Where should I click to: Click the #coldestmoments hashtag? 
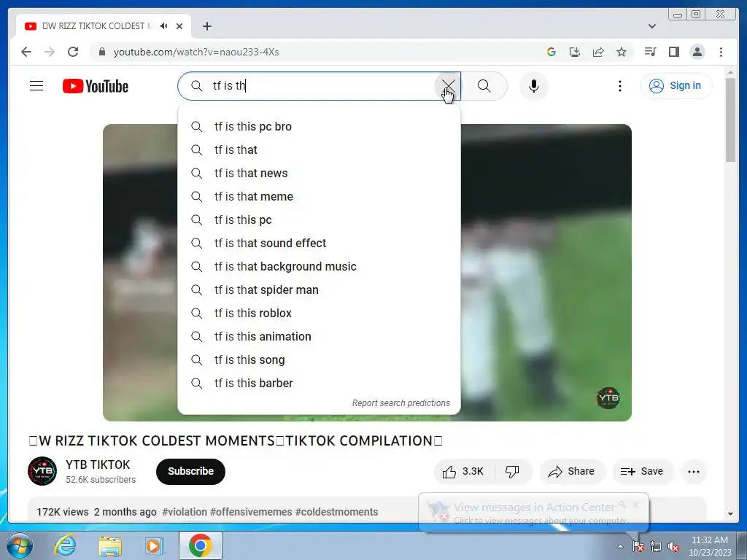pyautogui.click(x=337, y=512)
